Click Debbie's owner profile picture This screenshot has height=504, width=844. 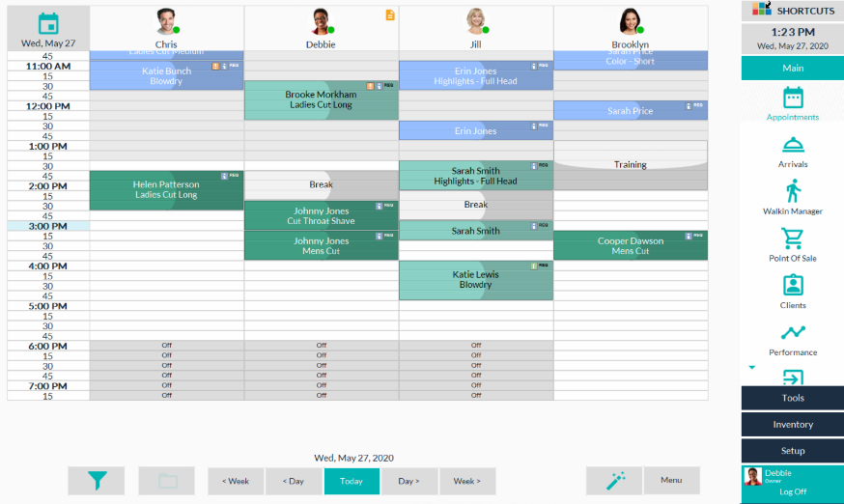coord(752,476)
